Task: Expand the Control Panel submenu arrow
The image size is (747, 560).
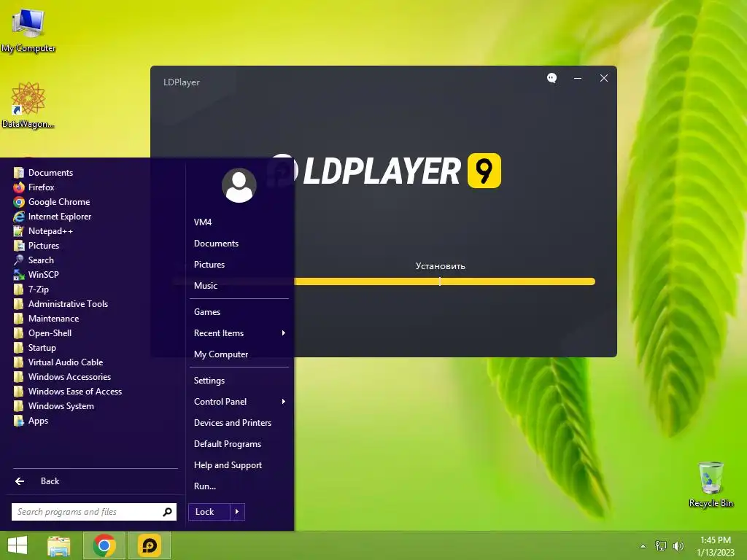Action: tap(284, 402)
